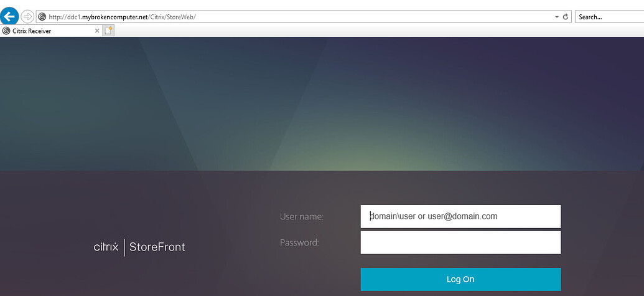Viewport: 644px width, 296px height.
Task: Click the browser Back arrow button
Action: tap(9, 17)
